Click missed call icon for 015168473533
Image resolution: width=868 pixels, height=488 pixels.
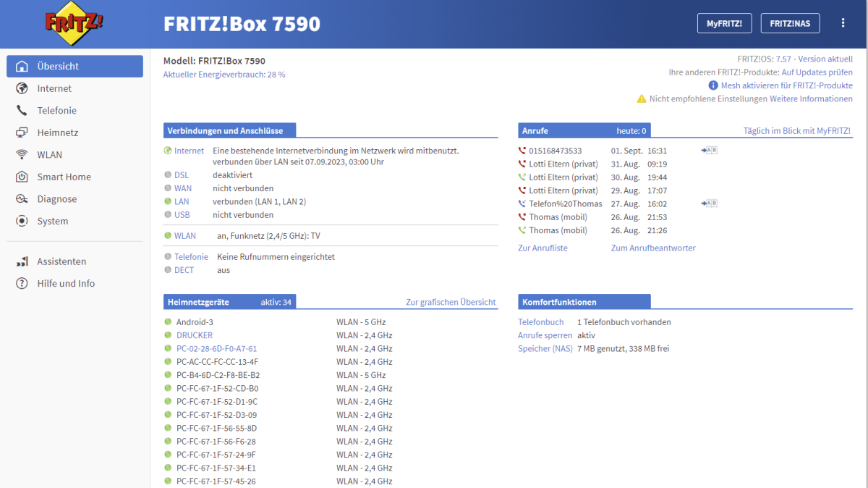coord(522,151)
